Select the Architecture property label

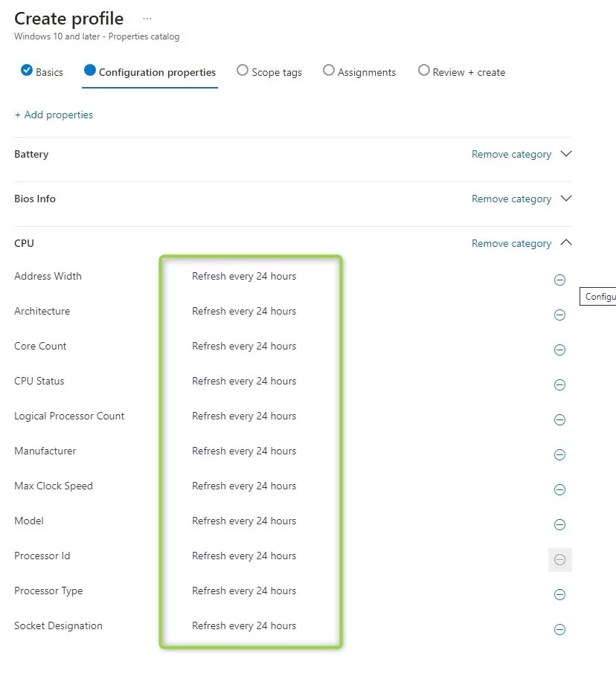tap(42, 311)
